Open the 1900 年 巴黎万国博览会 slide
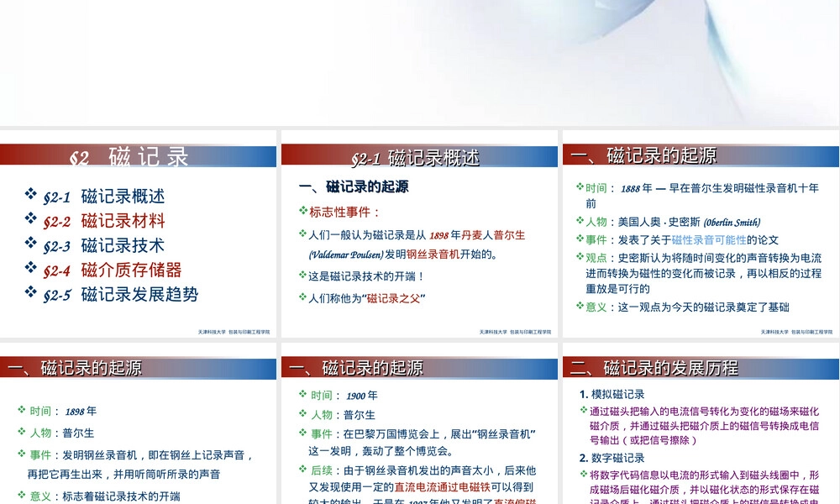Image resolution: width=840 pixels, height=504 pixels. click(419, 423)
